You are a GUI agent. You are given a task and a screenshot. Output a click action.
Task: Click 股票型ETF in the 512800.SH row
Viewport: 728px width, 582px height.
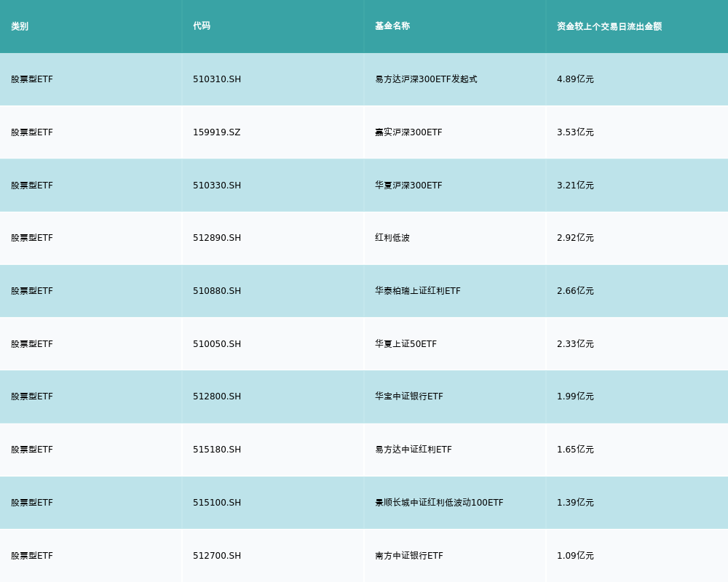32,396
